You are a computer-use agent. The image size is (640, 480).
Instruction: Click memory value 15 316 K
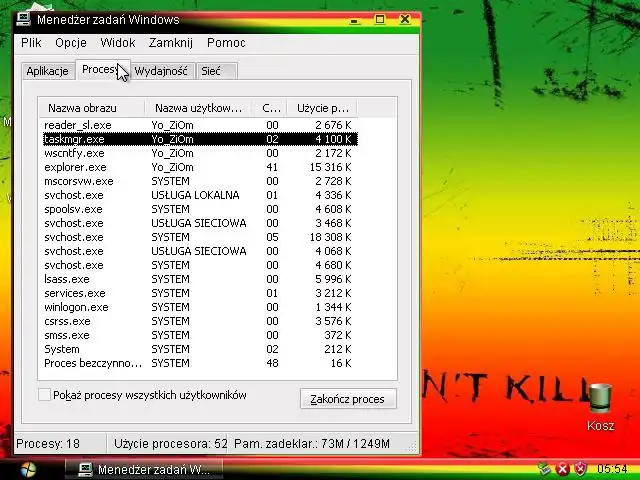[x=331, y=167]
